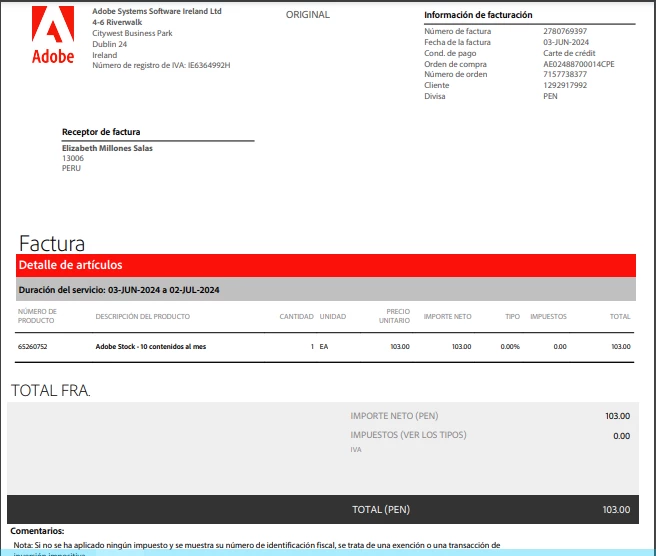
Task: Click the 'IMPUESTOS' column header
Action: [x=548, y=317]
